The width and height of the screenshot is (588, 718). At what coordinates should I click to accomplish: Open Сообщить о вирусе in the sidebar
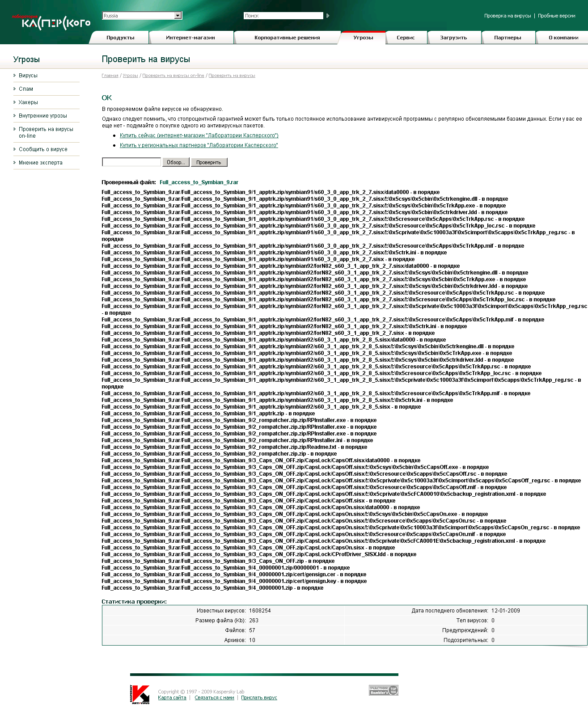[x=43, y=149]
